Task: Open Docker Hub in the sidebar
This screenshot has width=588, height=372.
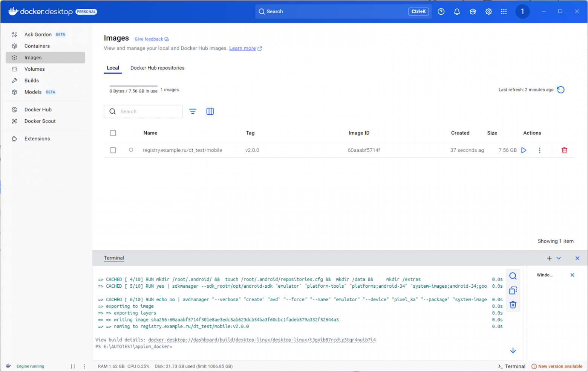Action: (46, 110)
